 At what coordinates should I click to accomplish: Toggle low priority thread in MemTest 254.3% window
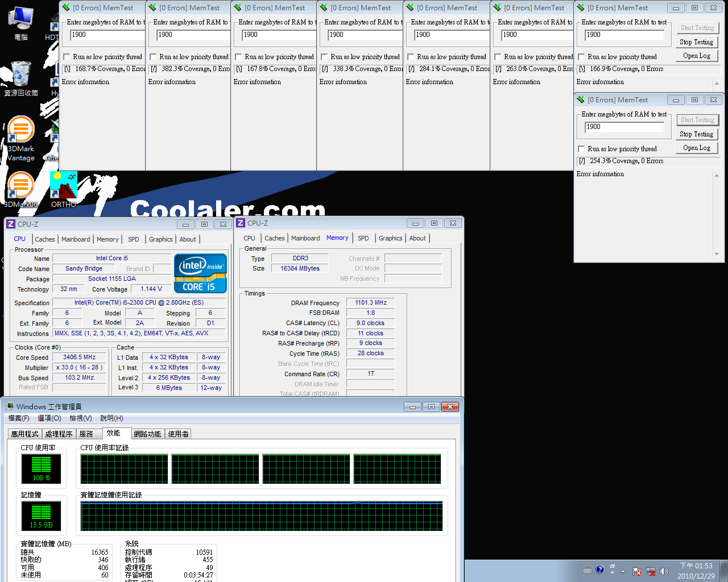[581, 149]
